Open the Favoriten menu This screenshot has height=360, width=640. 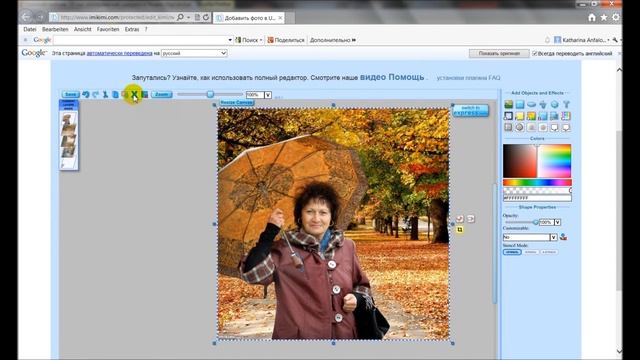pyautogui.click(x=108, y=29)
